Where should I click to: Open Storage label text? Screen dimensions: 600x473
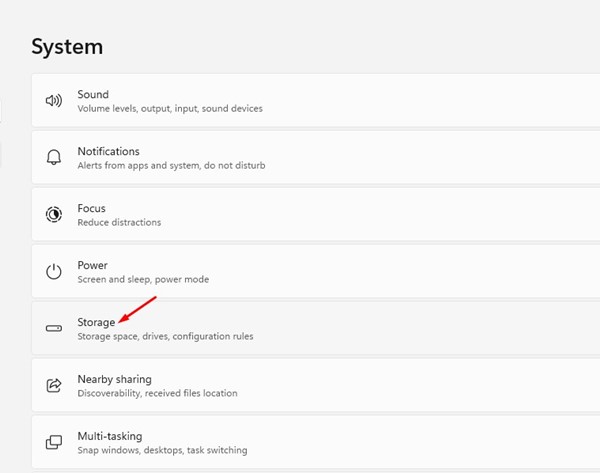[96, 323]
